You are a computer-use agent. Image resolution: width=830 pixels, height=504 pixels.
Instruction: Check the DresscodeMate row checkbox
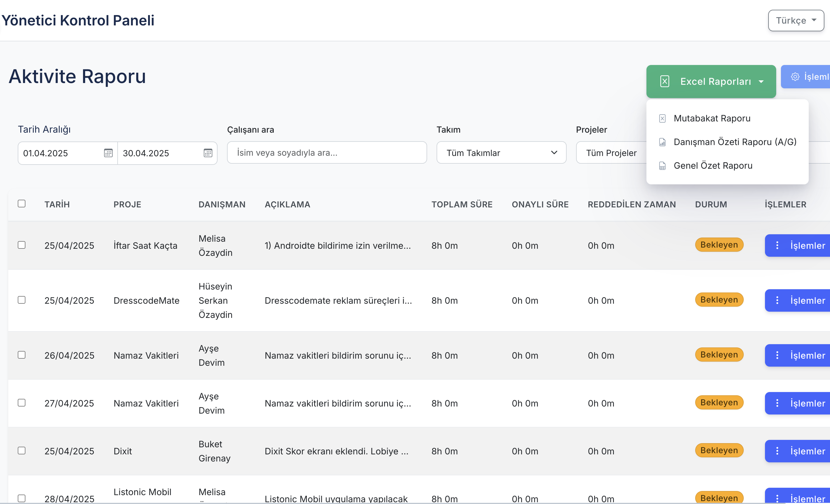point(22,300)
